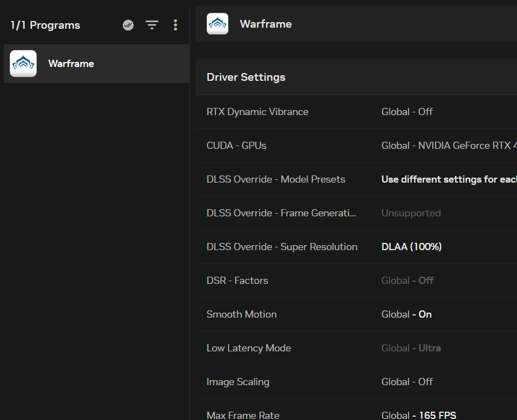
Task: Click the Warframe icon in the programs list
Action: point(23,63)
